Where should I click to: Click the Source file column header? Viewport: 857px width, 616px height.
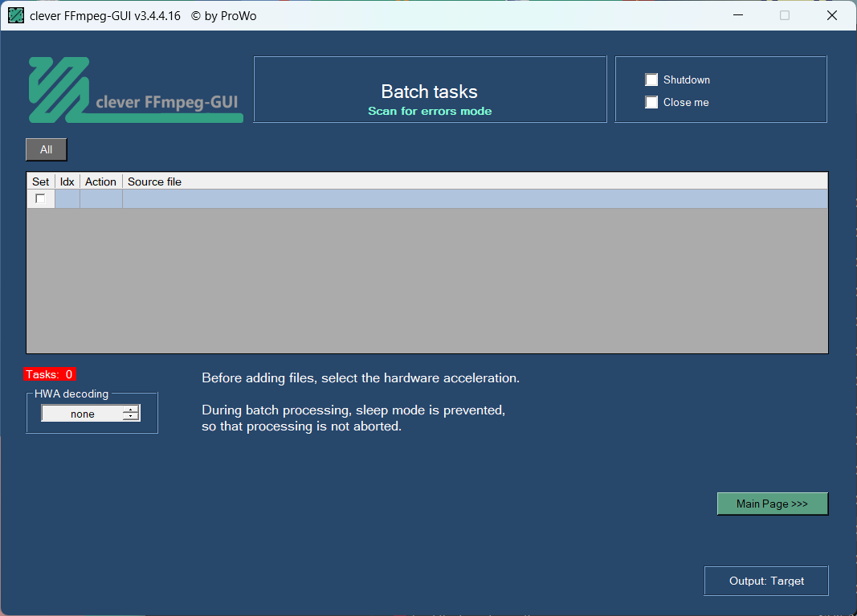pos(475,182)
